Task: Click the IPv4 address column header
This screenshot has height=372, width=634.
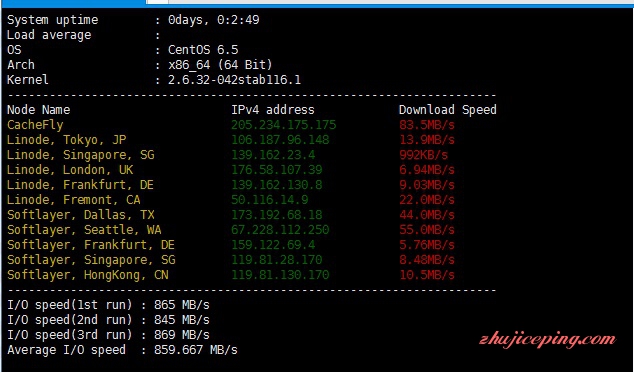Action: pos(273,110)
